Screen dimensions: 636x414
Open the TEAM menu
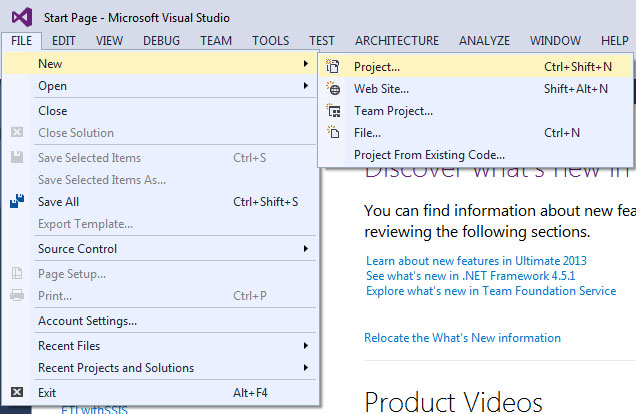pos(216,41)
